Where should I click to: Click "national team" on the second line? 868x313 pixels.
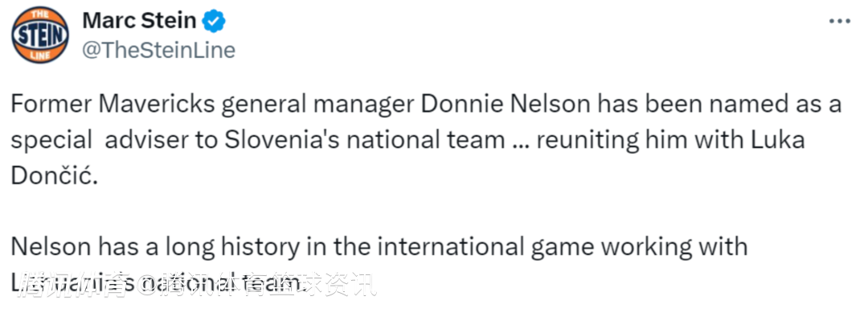coord(425,140)
